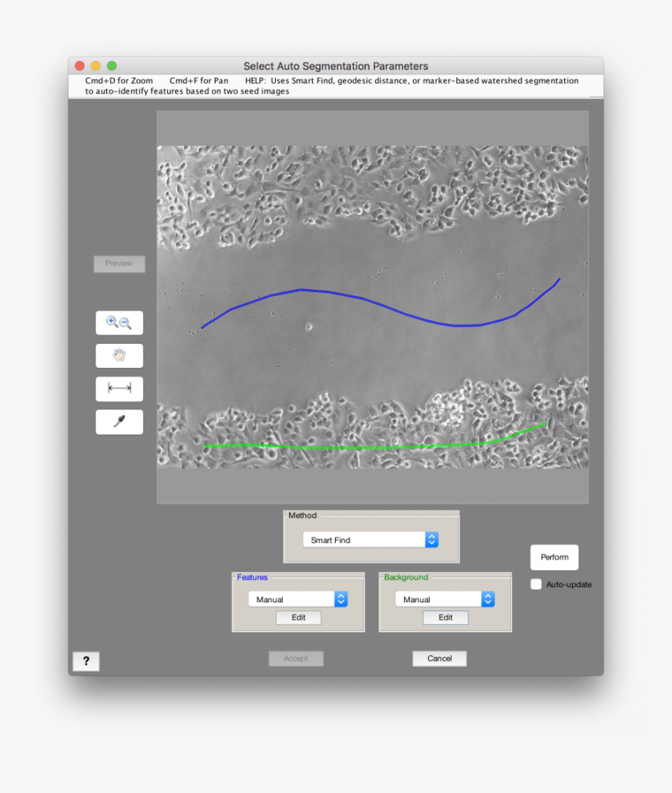The width and height of the screenshot is (672, 793).
Task: Click the Preview button
Action: 119,263
